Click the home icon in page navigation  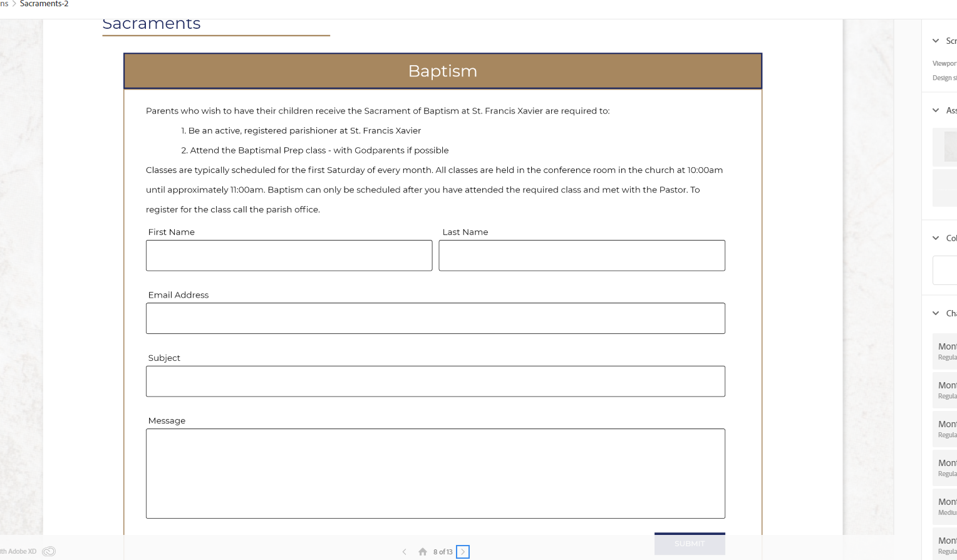click(x=423, y=552)
